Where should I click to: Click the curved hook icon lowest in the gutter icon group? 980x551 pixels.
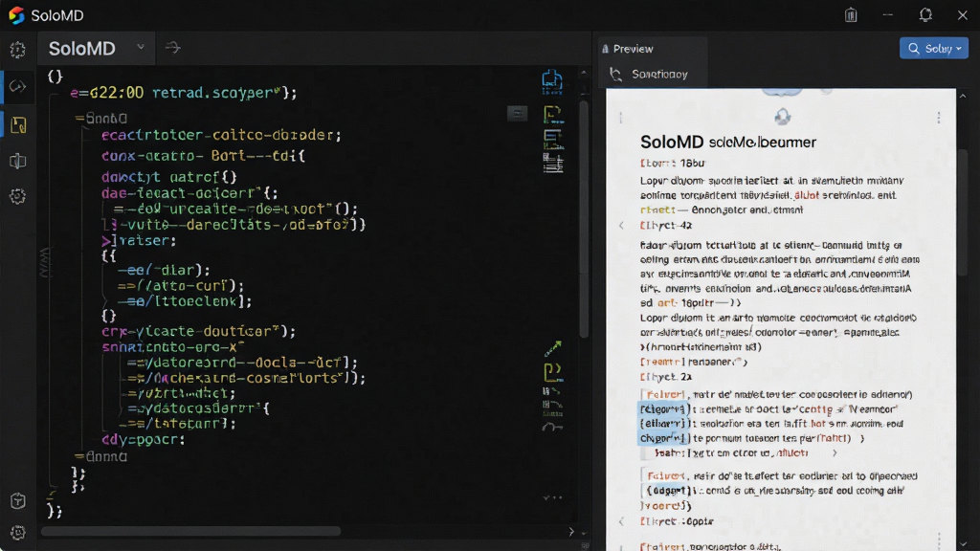tap(552, 428)
